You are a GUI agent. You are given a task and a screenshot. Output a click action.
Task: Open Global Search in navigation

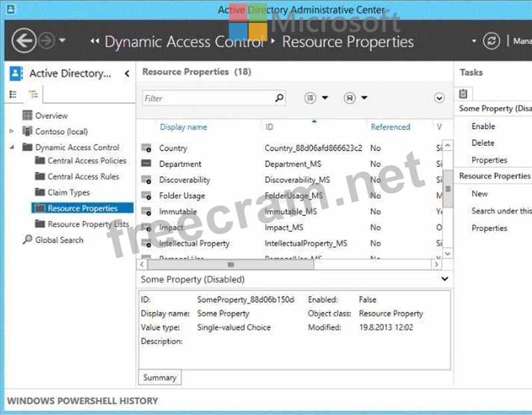click(59, 240)
